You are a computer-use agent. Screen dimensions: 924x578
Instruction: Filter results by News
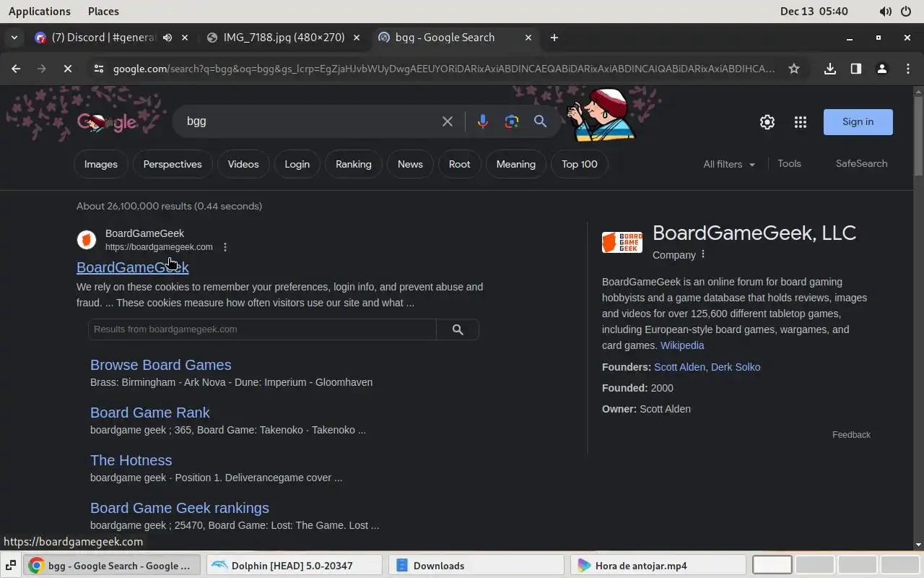point(410,164)
